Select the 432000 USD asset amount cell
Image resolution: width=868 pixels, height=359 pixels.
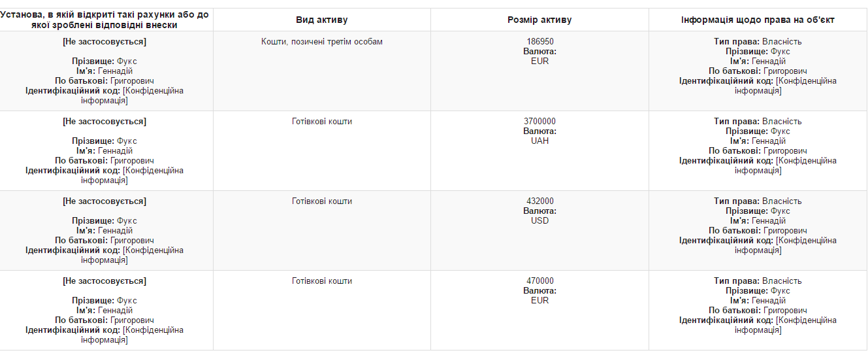(539, 211)
